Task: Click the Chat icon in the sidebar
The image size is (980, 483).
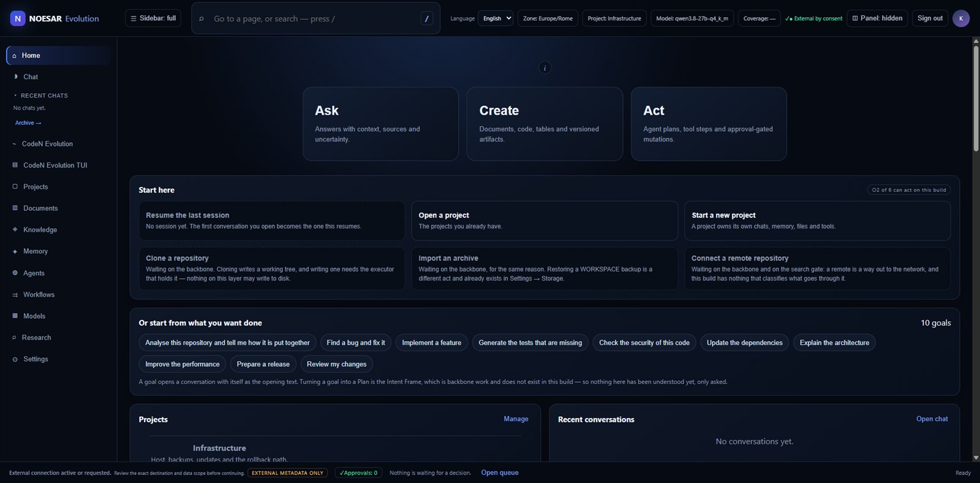Action: click(15, 77)
